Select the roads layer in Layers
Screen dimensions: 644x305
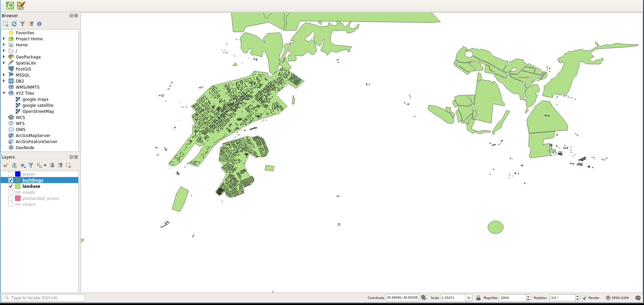click(29, 192)
